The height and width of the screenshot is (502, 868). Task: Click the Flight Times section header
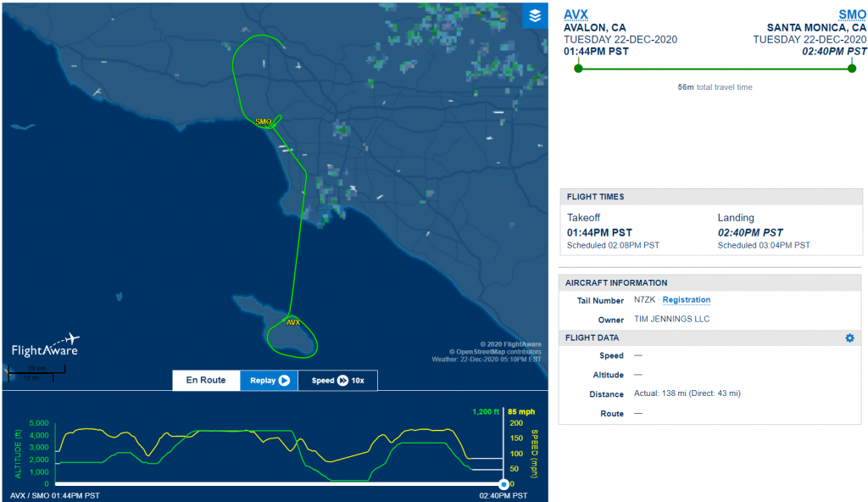595,197
